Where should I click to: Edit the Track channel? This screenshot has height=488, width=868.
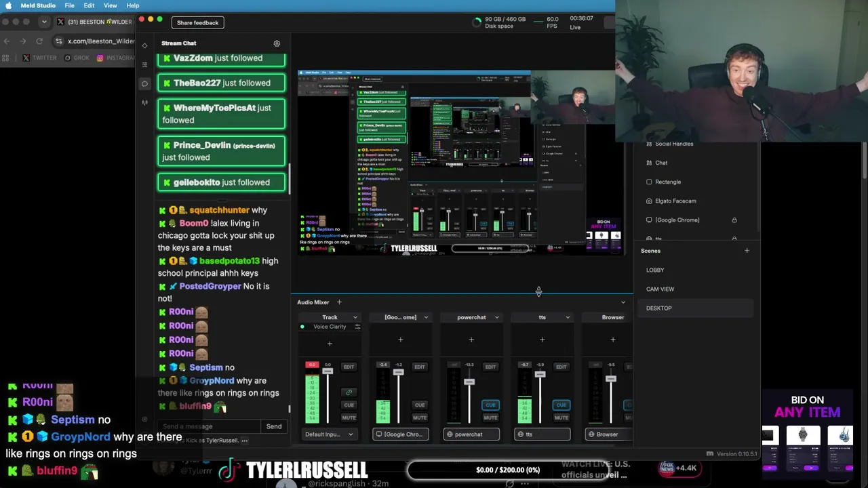click(349, 367)
